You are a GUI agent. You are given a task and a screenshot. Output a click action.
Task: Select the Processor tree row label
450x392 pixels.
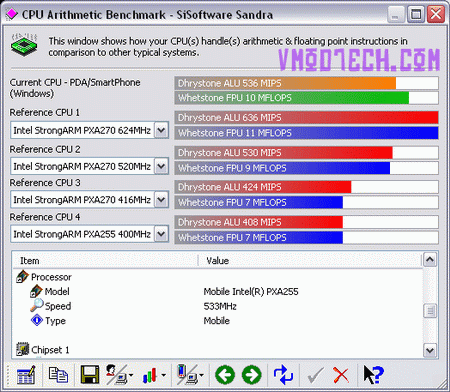click(x=51, y=277)
